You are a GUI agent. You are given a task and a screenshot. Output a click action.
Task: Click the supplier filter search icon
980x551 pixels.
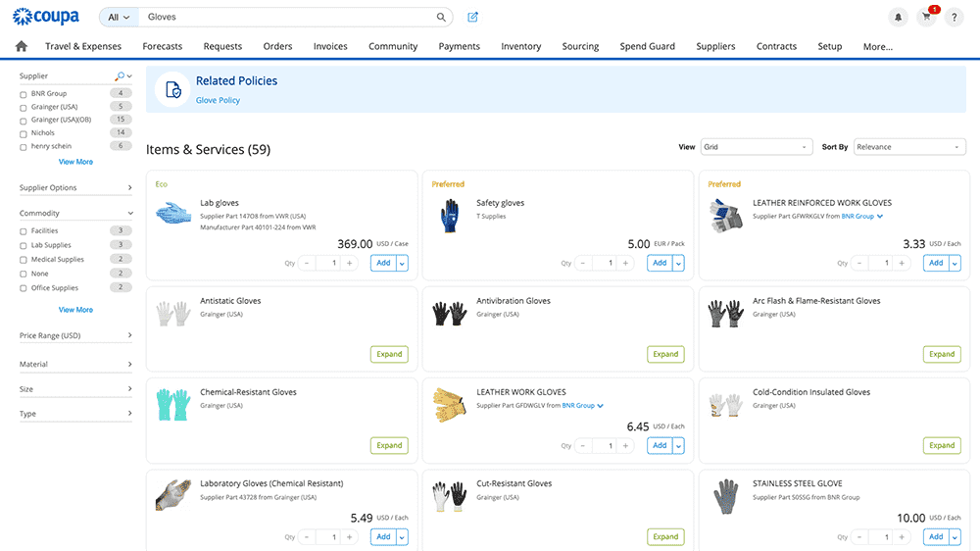(120, 76)
